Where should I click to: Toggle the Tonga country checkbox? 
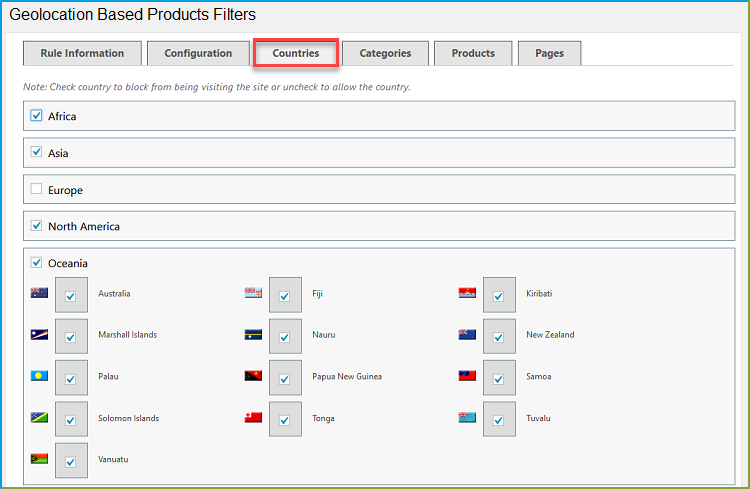coord(285,419)
